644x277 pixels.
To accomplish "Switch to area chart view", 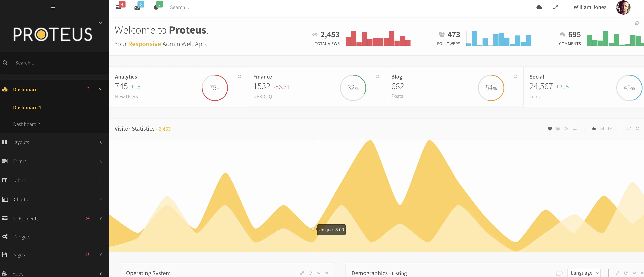I will click(594, 129).
